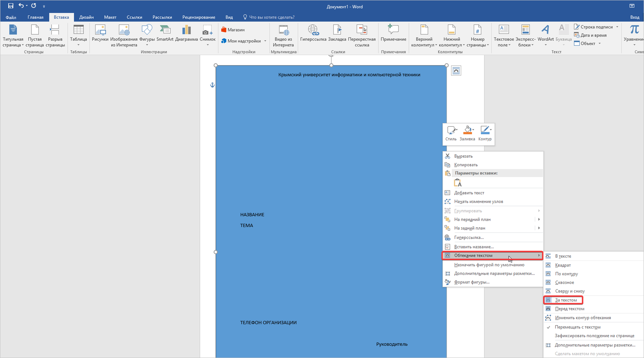Insert a Diagram chart from the ribbon

186,30
